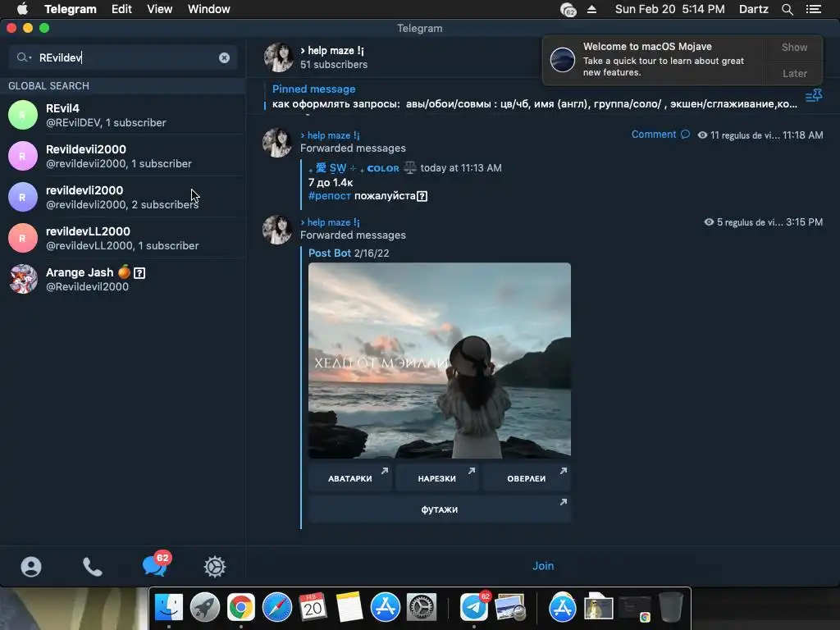Screen dimensions: 840x630
Task: Open the Window menu
Action: click(x=209, y=9)
